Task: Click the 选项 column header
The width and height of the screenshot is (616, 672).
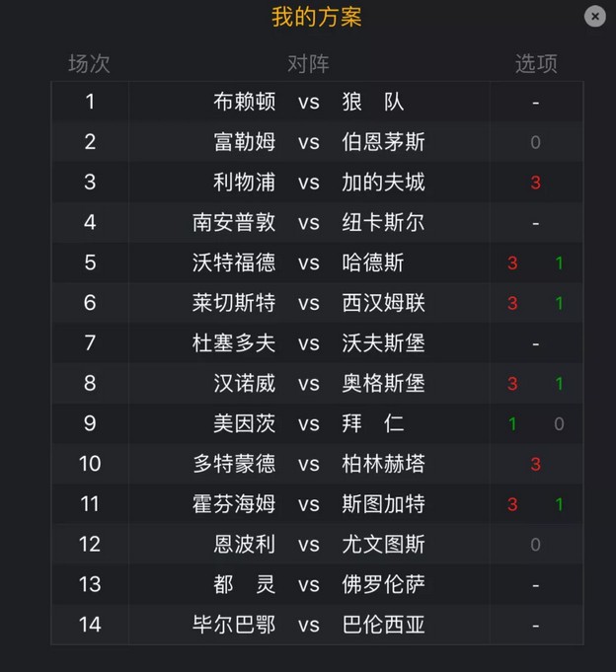Action: [536, 64]
